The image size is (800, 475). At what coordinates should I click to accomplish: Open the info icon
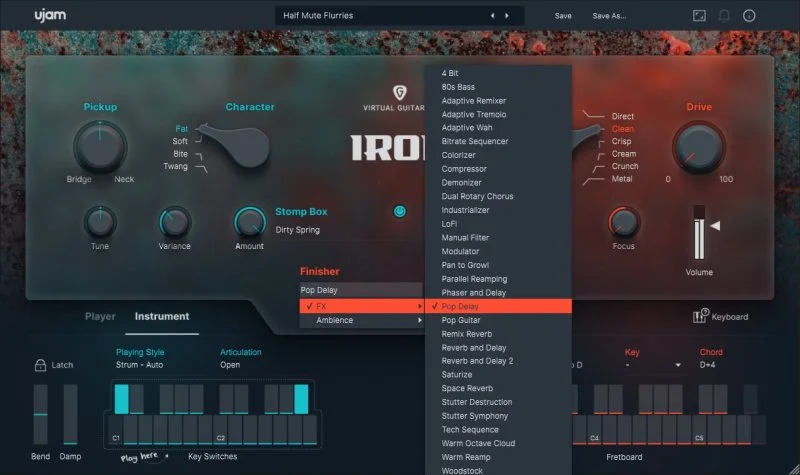(749, 16)
